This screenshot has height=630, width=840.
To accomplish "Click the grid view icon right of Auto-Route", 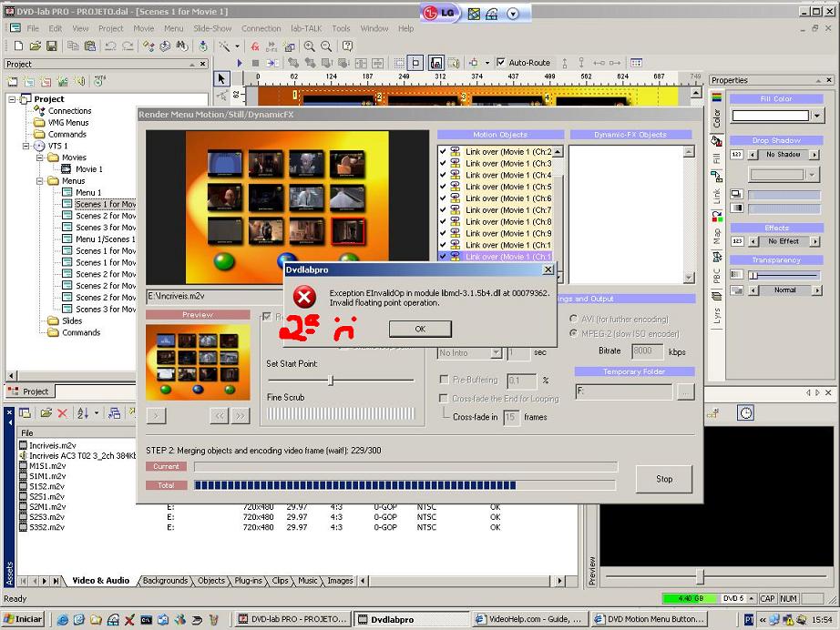I will 636,63.
